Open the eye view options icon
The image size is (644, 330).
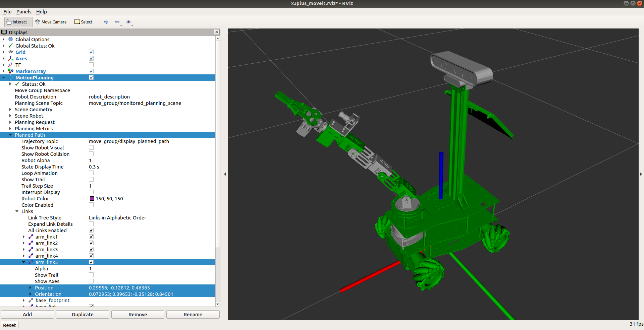128,22
